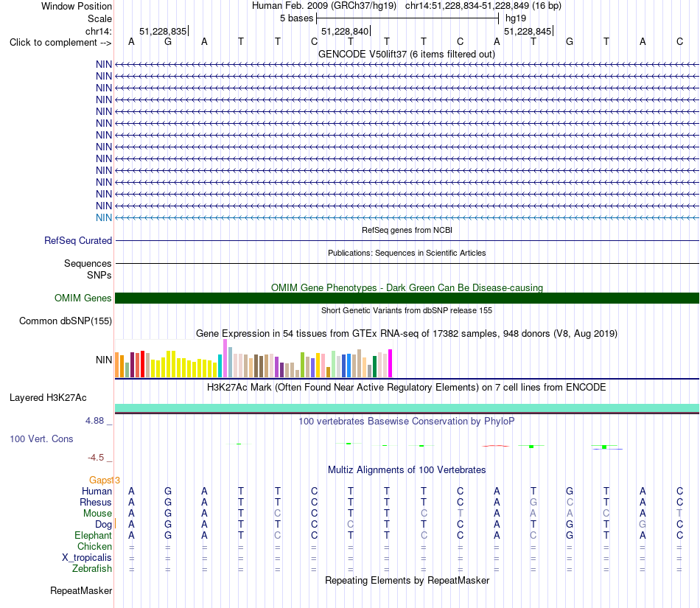Click the RepeatMasker track label
The height and width of the screenshot is (608, 700).
coord(81,590)
